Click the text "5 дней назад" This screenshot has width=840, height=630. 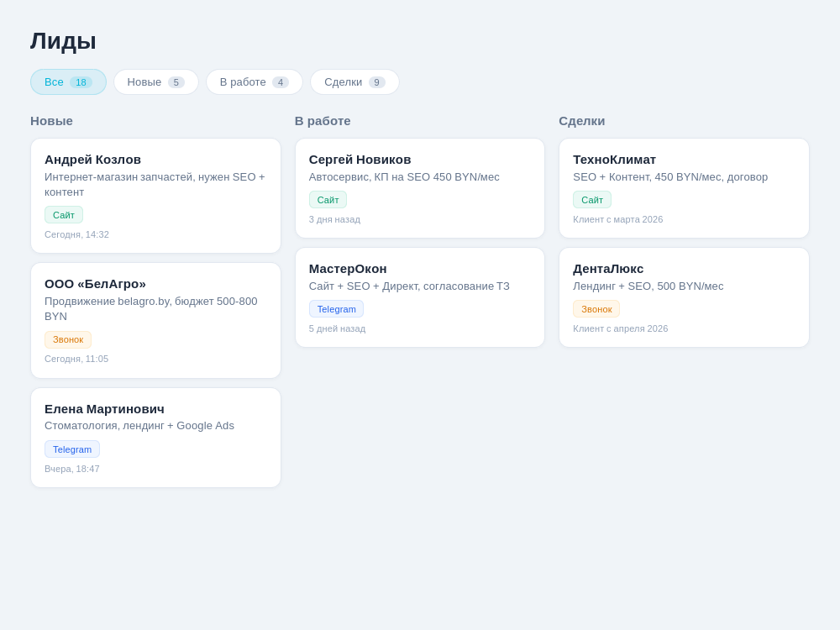pos(338,329)
